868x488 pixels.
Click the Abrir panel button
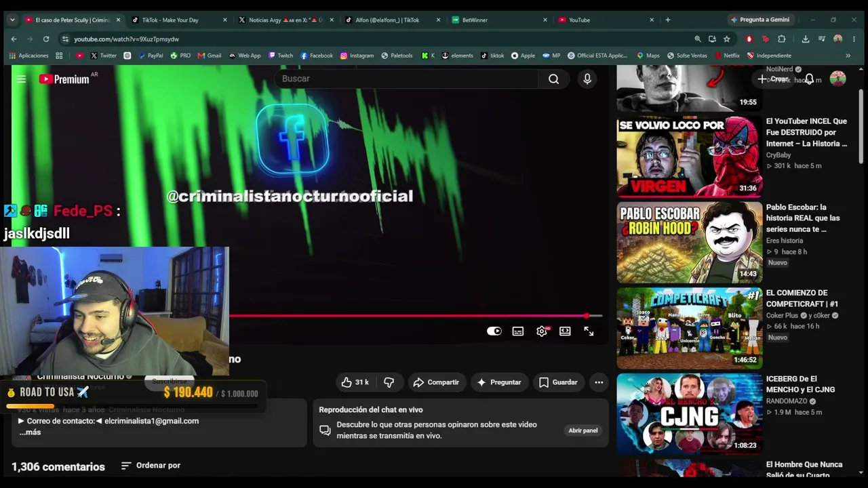(x=583, y=430)
